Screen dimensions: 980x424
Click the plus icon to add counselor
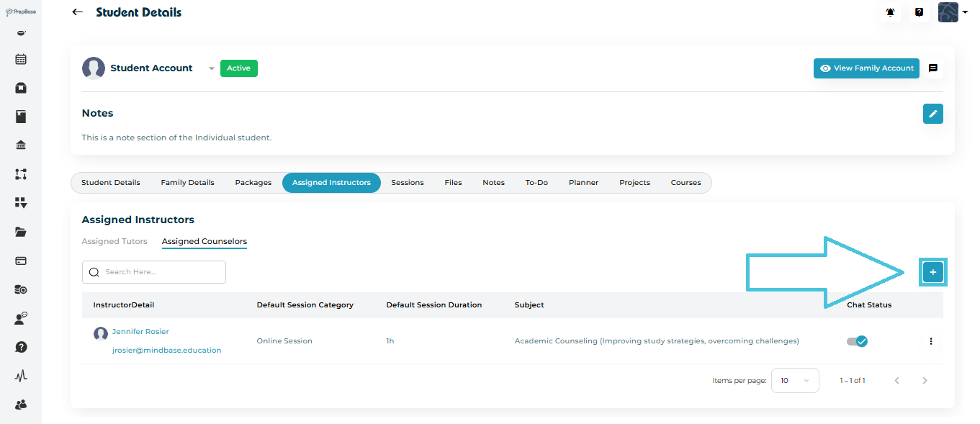tap(932, 272)
